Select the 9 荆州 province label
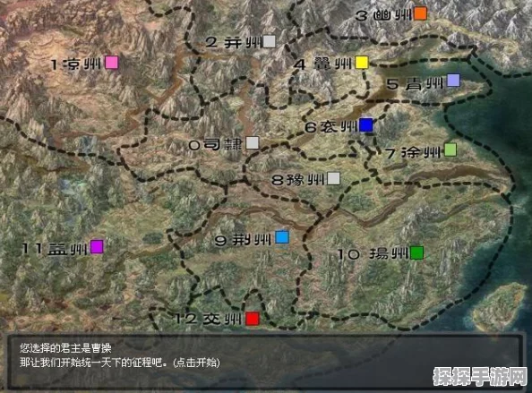Image resolution: width=532 pixels, height=393 pixels. click(x=244, y=240)
